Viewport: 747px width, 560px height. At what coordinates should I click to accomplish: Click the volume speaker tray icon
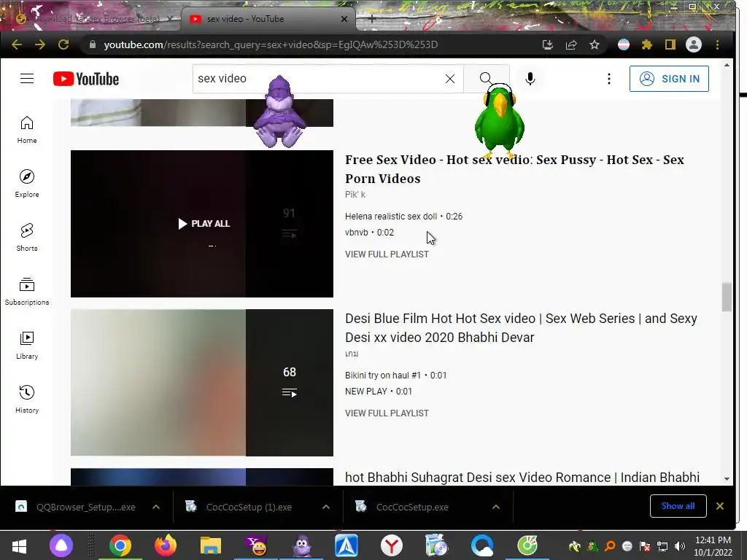pos(679,546)
